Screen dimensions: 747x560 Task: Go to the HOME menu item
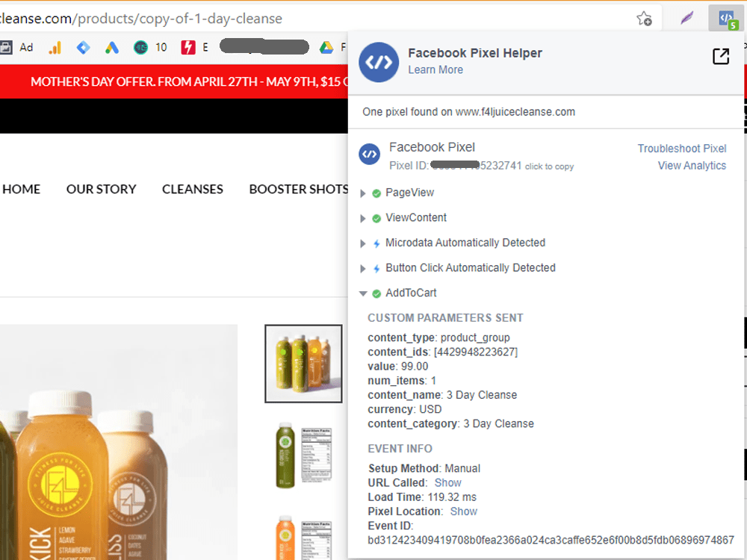click(x=21, y=189)
